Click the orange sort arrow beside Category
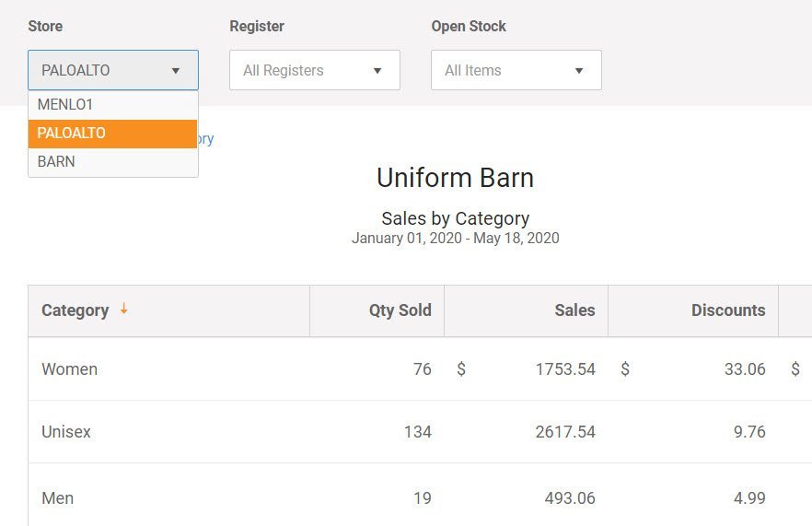 tap(123, 309)
